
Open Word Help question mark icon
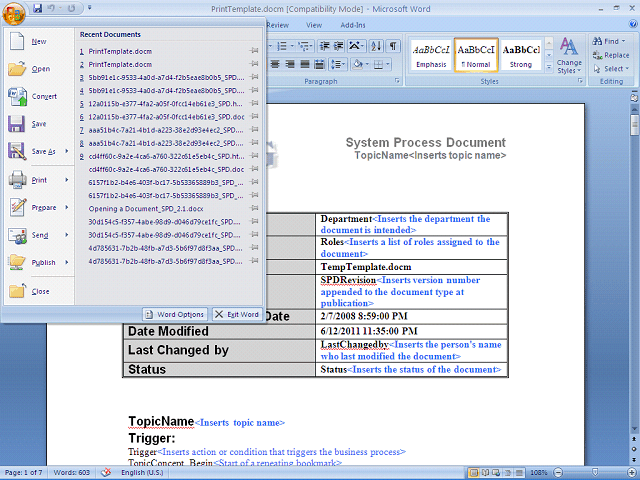point(633,24)
